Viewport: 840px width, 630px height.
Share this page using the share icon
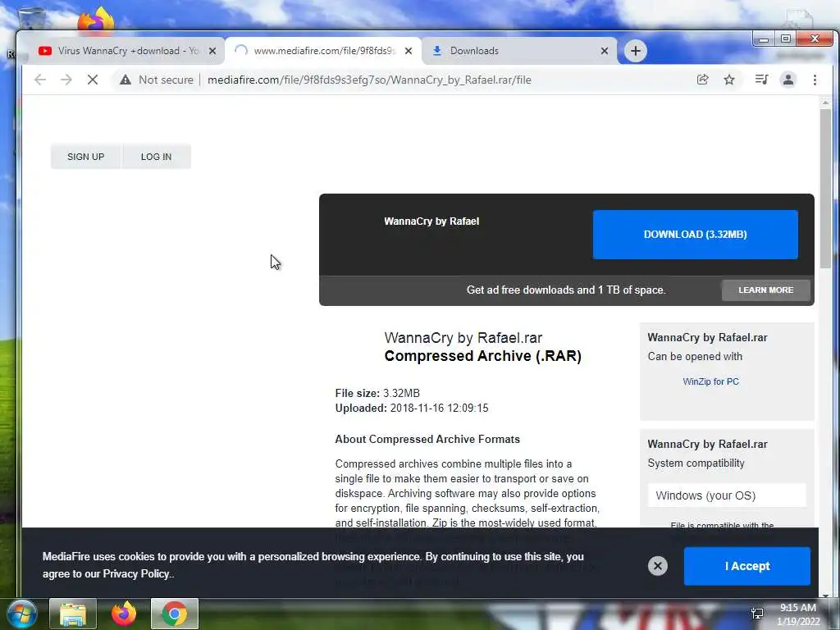click(x=702, y=80)
